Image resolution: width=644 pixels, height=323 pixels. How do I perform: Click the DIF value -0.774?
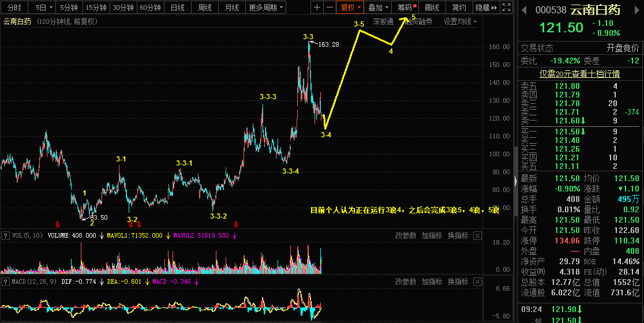point(86,282)
